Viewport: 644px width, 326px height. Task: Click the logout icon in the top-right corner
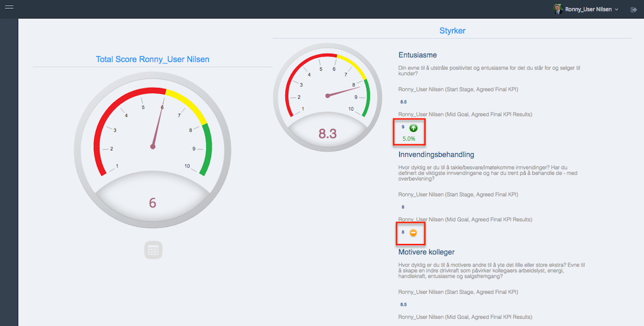(634, 10)
